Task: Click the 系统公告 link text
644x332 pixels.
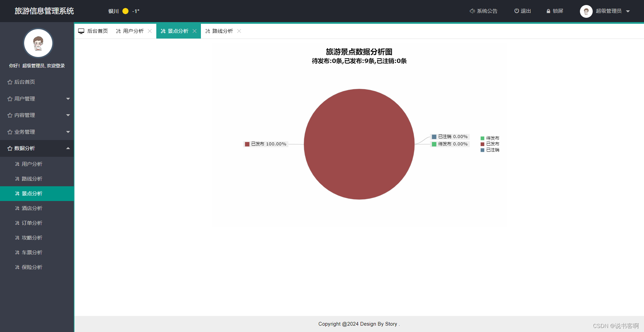Action: pos(487,11)
